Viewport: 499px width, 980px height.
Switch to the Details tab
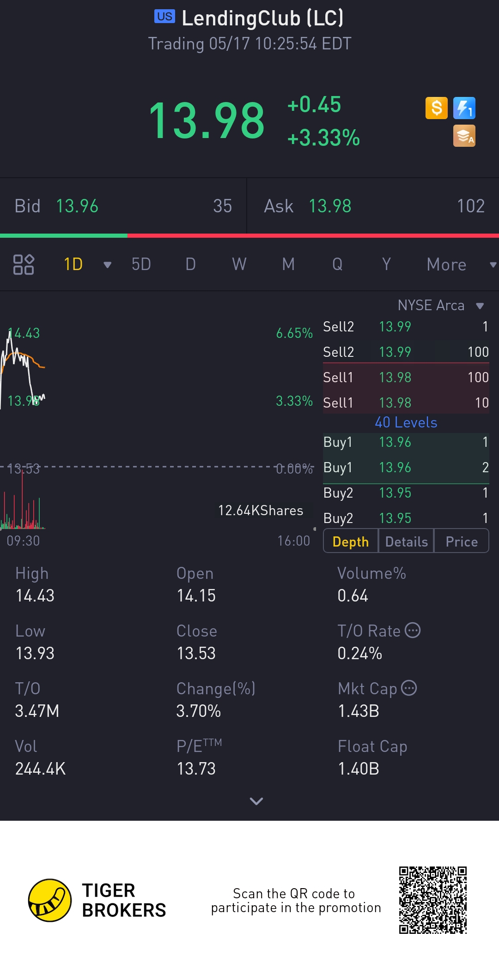406,541
